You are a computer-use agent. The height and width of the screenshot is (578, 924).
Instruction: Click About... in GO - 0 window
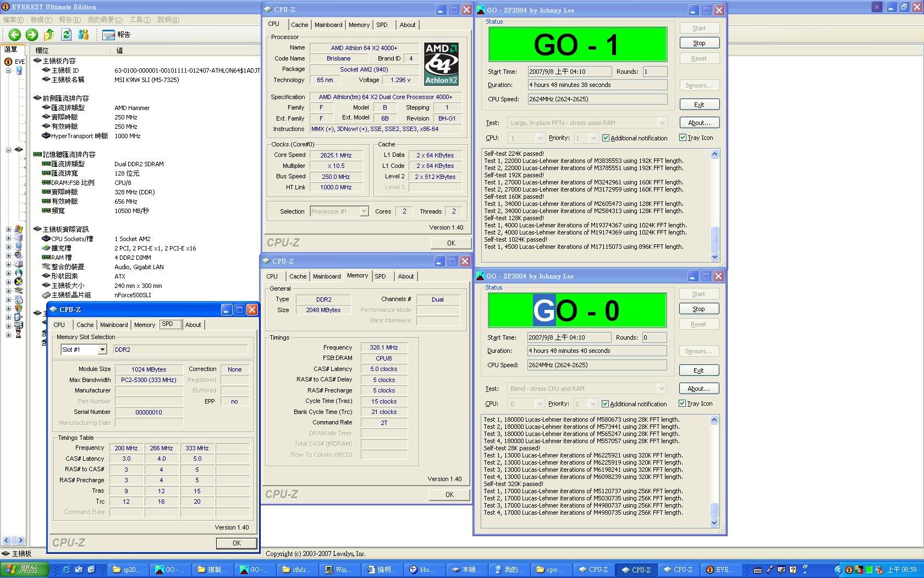point(698,389)
